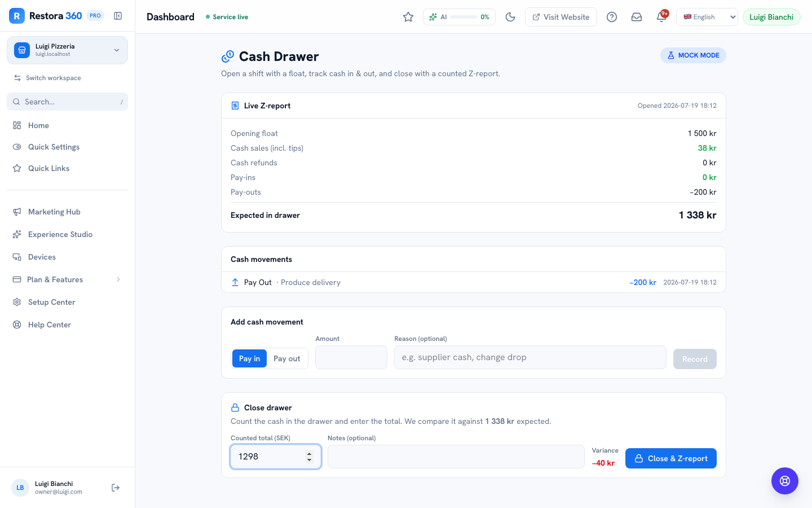Click the Reason optional input field
Image resolution: width=812 pixels, height=508 pixels.
click(x=530, y=357)
